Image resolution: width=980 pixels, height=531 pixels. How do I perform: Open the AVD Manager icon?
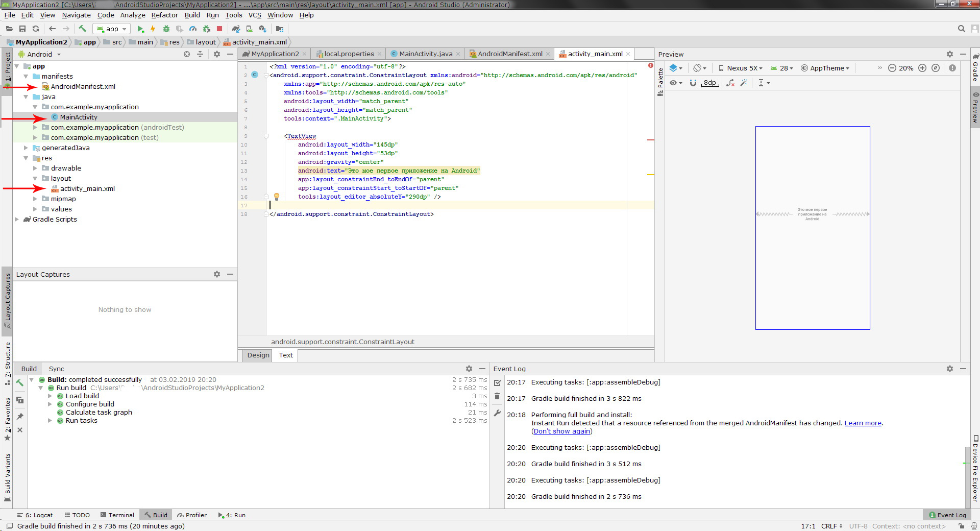249,29
